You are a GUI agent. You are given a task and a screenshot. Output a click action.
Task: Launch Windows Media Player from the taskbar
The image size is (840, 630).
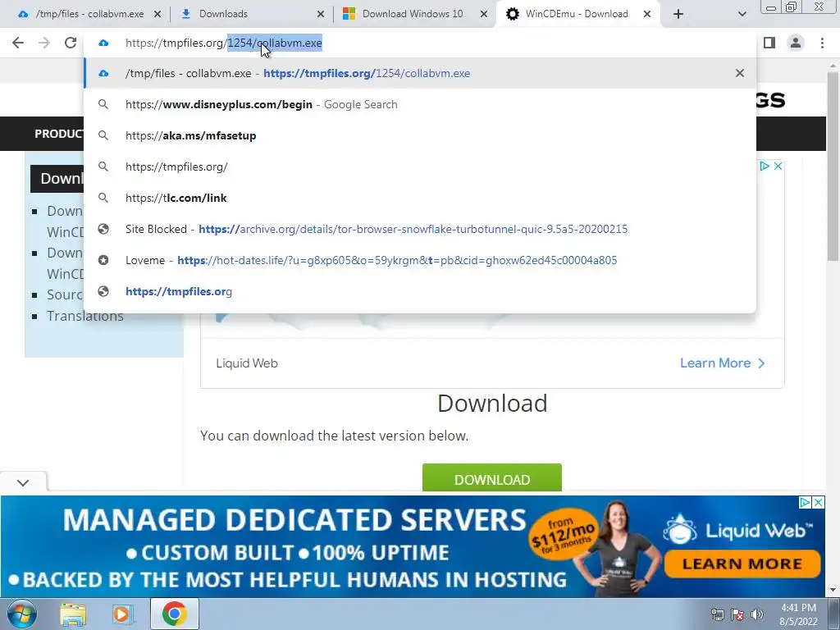point(123,614)
